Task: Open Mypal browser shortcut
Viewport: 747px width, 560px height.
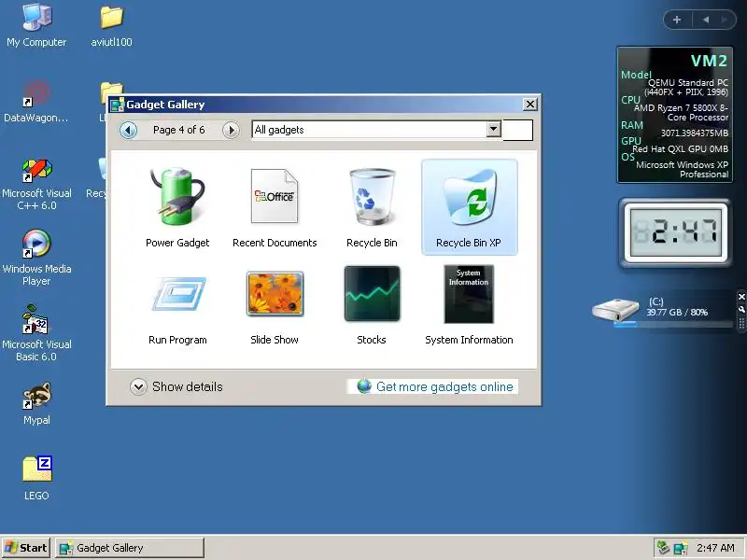Action: pyautogui.click(x=36, y=403)
